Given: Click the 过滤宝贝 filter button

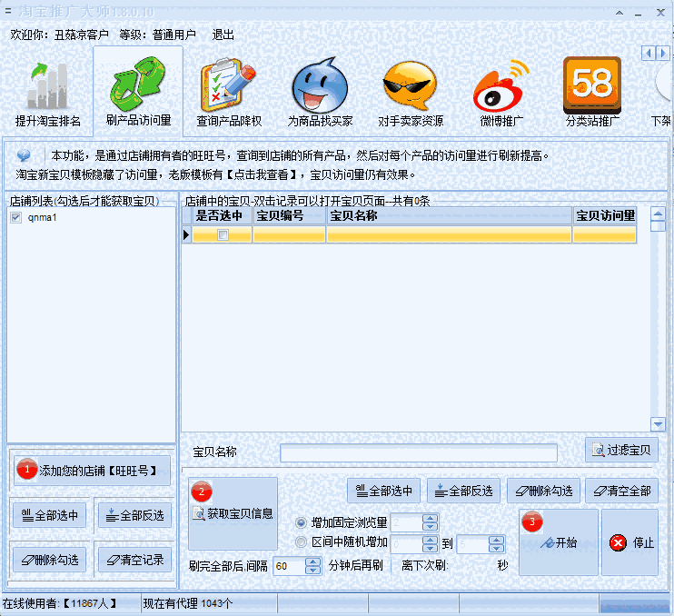Looking at the screenshot, I should click(621, 450).
